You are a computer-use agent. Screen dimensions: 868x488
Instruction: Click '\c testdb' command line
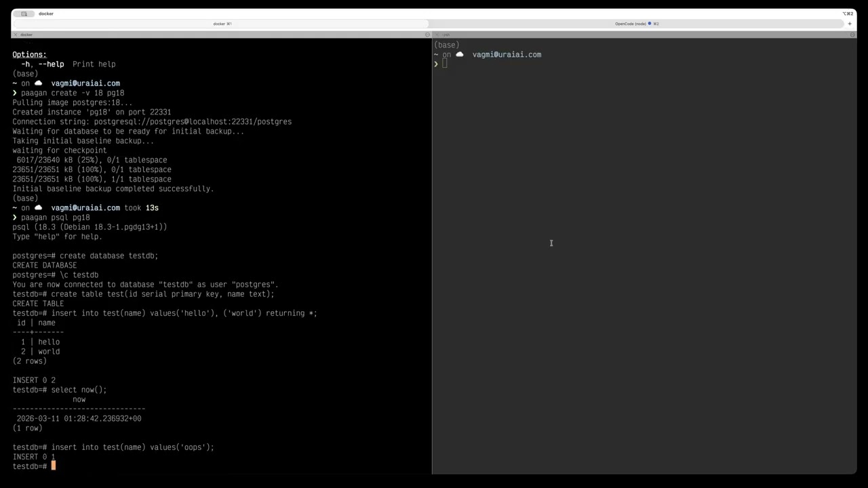(x=79, y=274)
